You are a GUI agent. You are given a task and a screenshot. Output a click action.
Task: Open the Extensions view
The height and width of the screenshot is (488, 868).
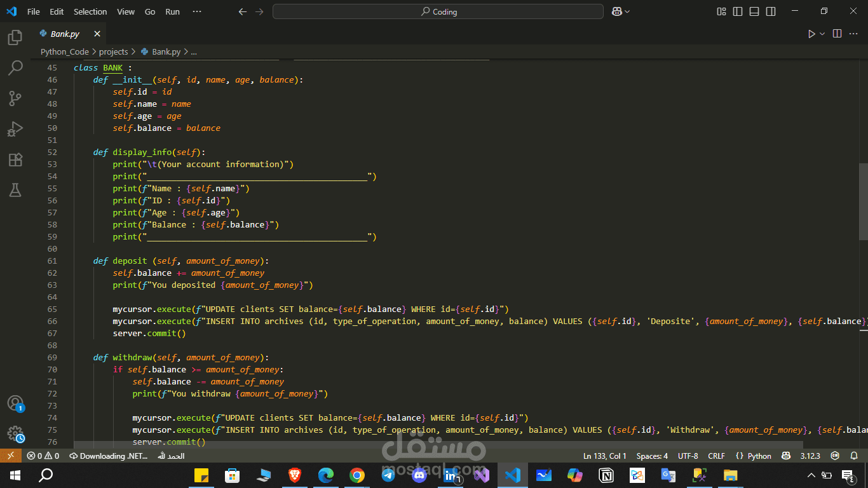pyautogui.click(x=15, y=159)
